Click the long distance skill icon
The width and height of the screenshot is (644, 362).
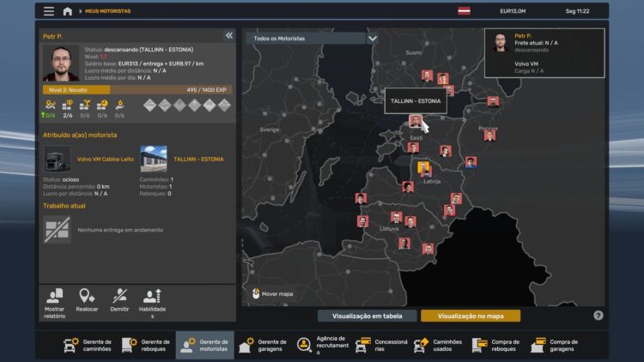pos(50,106)
